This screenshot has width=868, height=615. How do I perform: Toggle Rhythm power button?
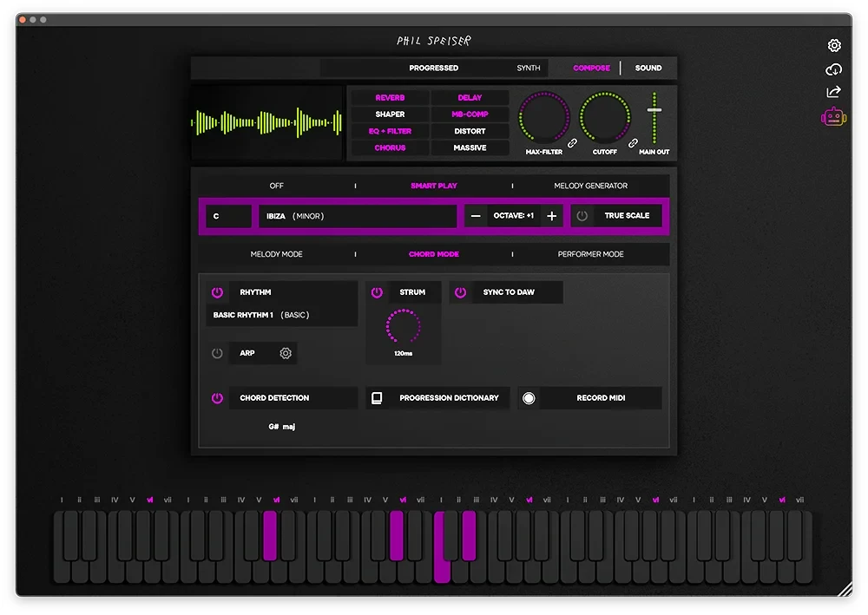click(217, 292)
